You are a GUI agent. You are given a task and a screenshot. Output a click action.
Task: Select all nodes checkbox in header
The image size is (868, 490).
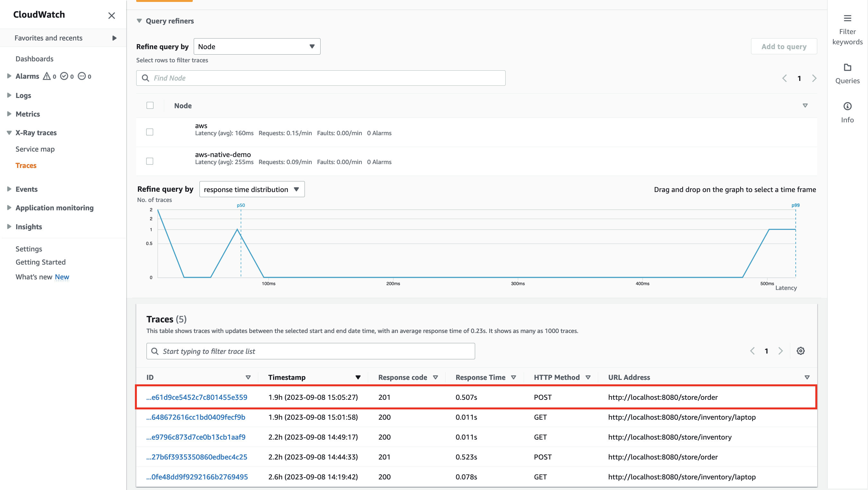click(150, 105)
